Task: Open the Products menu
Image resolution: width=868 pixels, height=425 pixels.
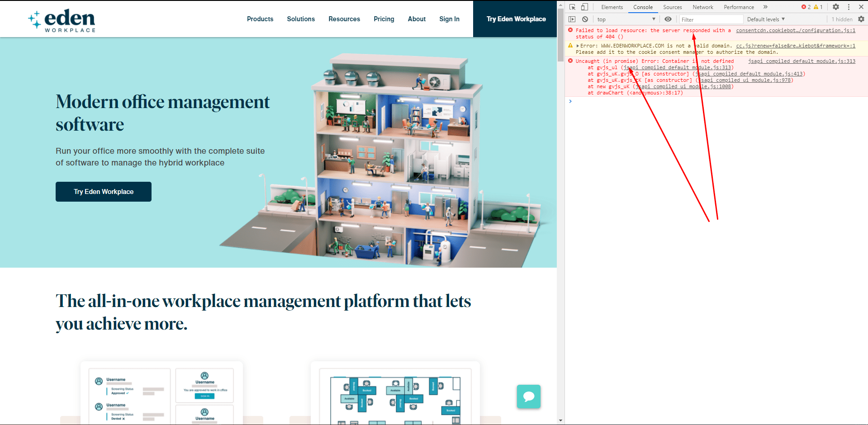Action: 260,19
